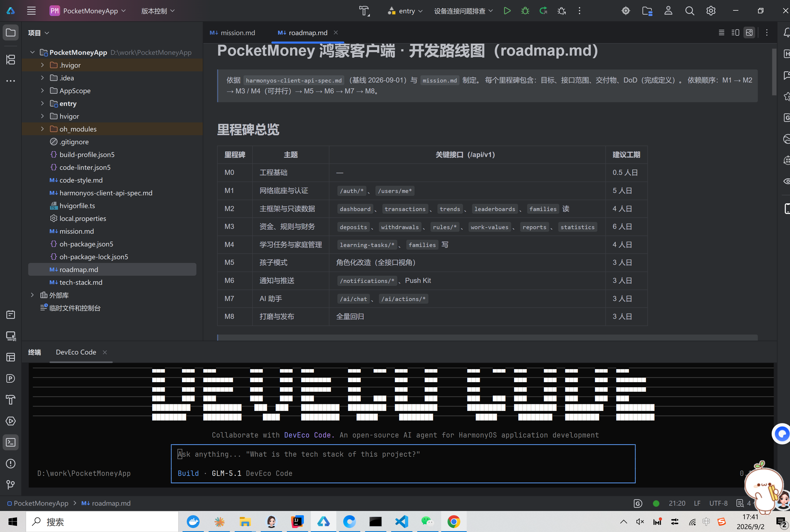Start debugging with the bug icon

pyautogui.click(x=525, y=11)
